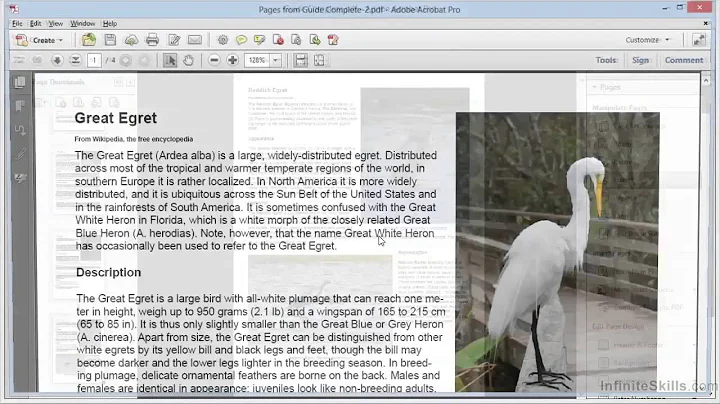Open the Sign pane
720x404 pixels.
(x=640, y=60)
